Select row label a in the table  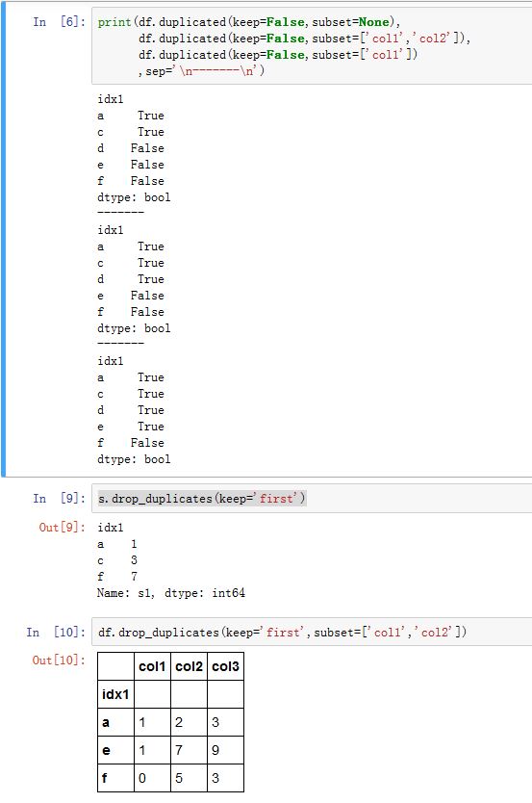[115, 722]
